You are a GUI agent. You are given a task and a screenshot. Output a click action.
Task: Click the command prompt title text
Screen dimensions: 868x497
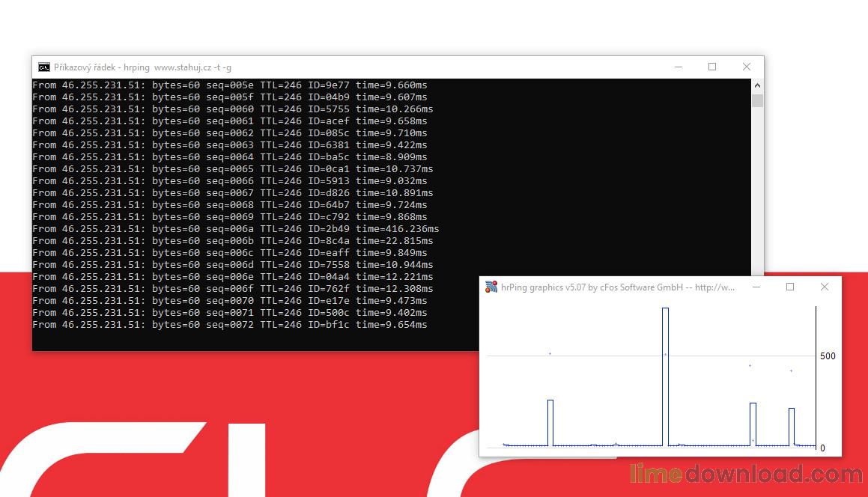(143, 67)
